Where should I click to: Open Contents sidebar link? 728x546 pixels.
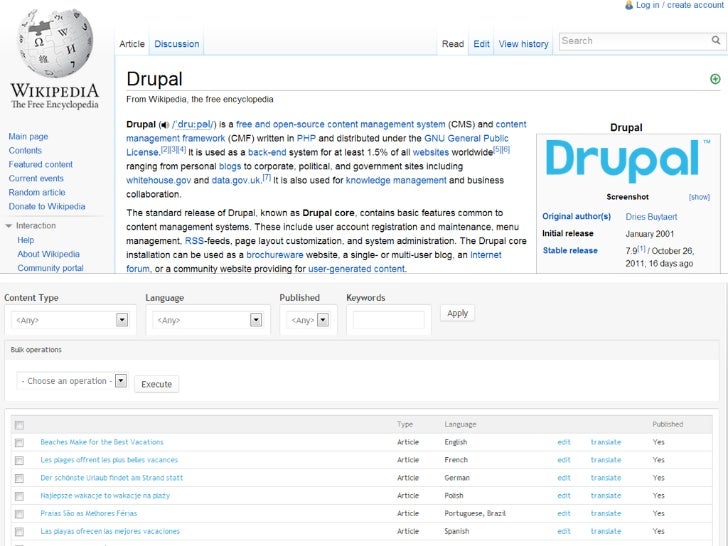point(25,150)
